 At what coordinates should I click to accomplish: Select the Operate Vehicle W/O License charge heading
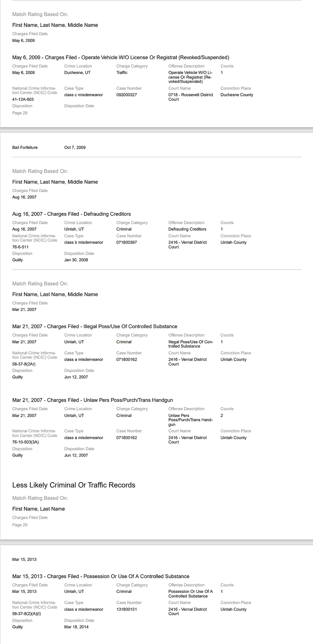[121, 58]
